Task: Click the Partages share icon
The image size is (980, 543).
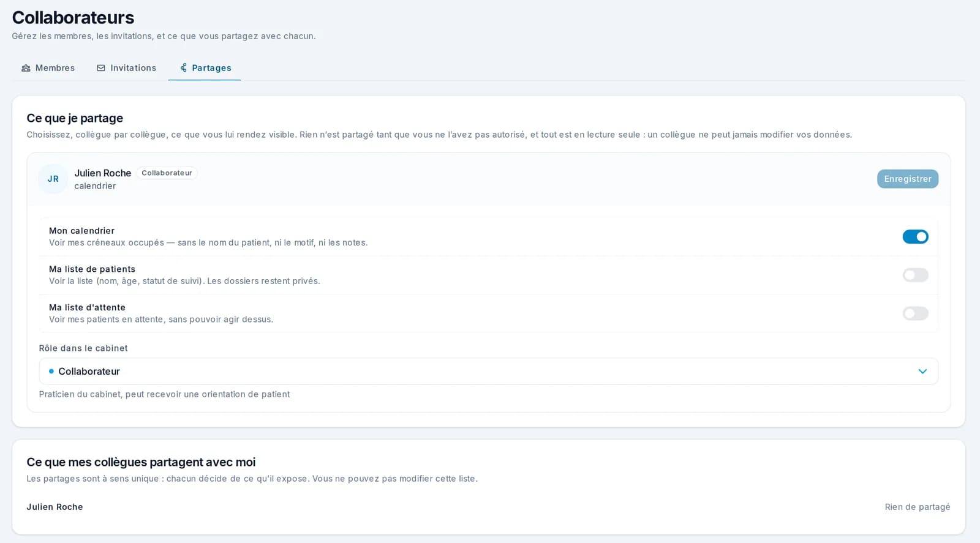Action: tap(183, 68)
